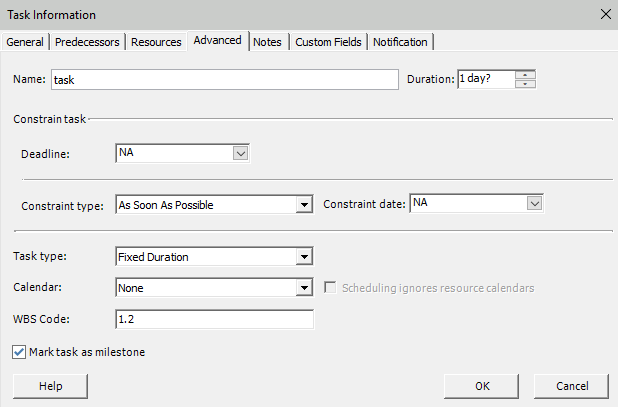Viewport: 618px width, 407px height.
Task: Expand the Task type dropdown
Action: (x=305, y=257)
